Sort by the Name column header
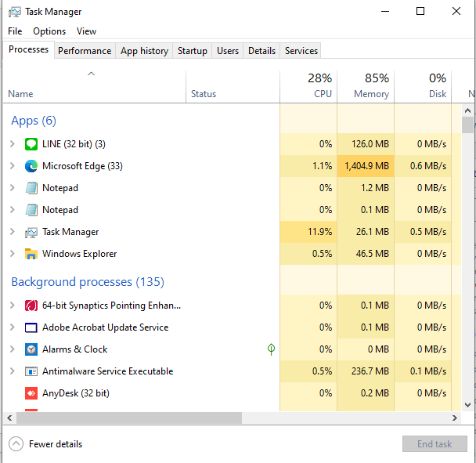 [95, 87]
